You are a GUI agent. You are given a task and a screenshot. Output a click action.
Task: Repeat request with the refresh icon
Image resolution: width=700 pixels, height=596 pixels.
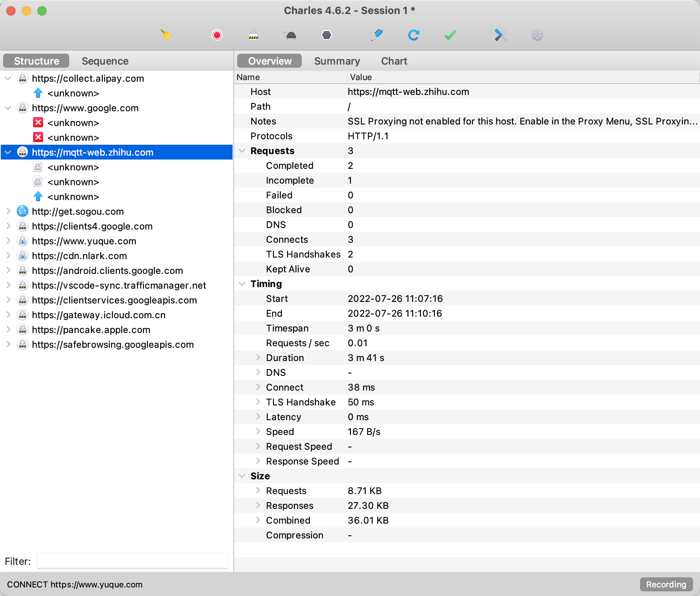tap(413, 35)
